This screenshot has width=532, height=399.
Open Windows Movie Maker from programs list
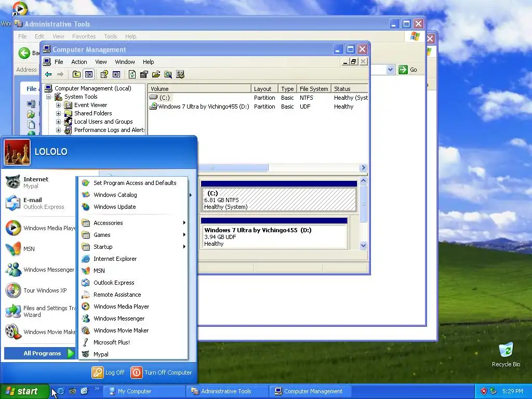tap(134, 330)
